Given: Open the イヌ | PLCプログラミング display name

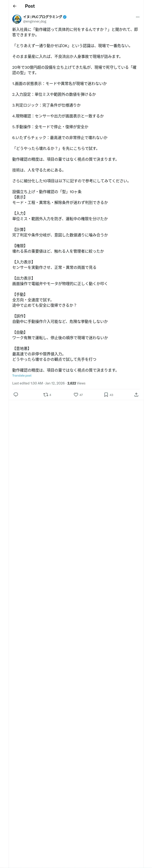Looking at the screenshot, I should point(43,16).
